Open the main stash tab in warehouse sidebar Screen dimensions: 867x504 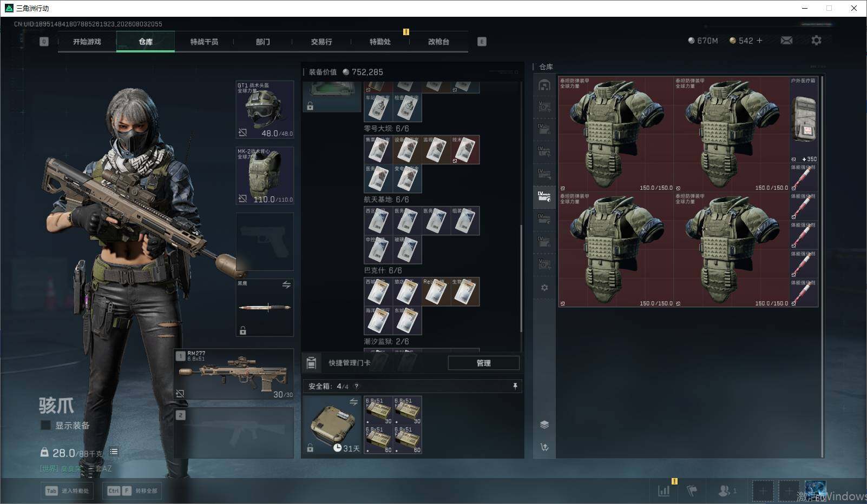pyautogui.click(x=544, y=85)
